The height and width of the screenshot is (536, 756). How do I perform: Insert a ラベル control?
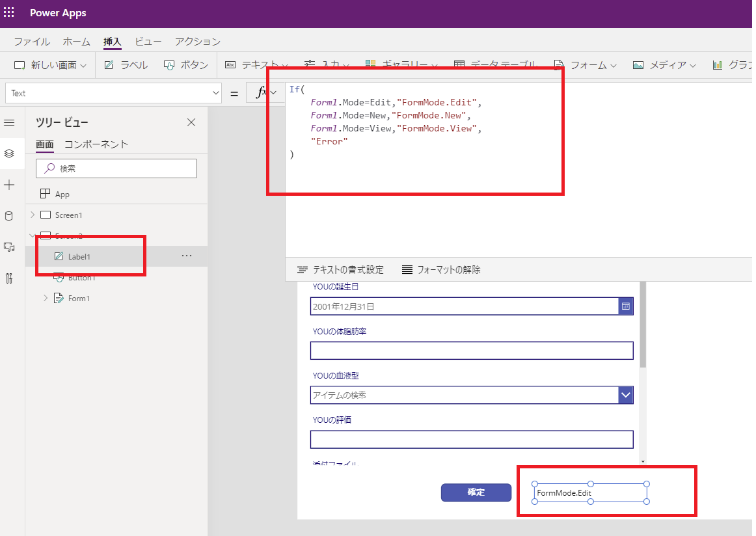click(x=132, y=64)
